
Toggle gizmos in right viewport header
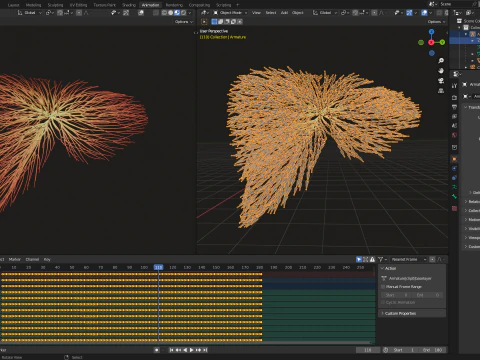[x=409, y=13]
